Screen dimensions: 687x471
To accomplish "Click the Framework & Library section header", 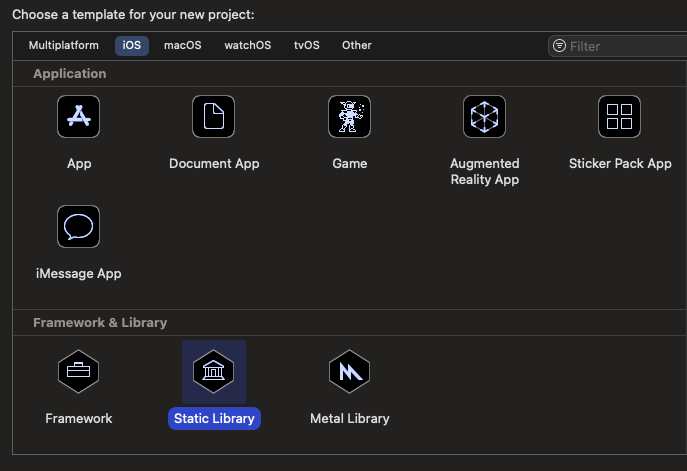I will (x=100, y=323).
